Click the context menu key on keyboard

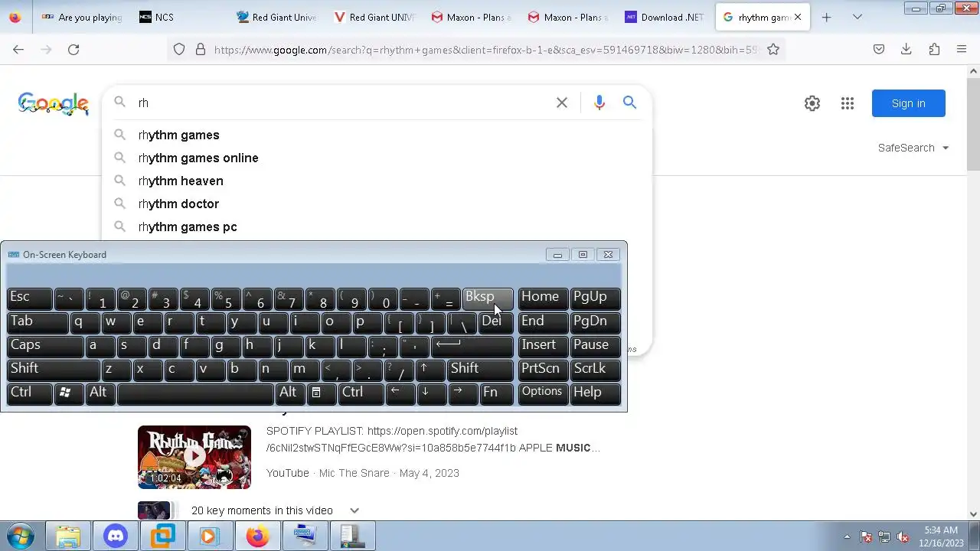pyautogui.click(x=322, y=393)
